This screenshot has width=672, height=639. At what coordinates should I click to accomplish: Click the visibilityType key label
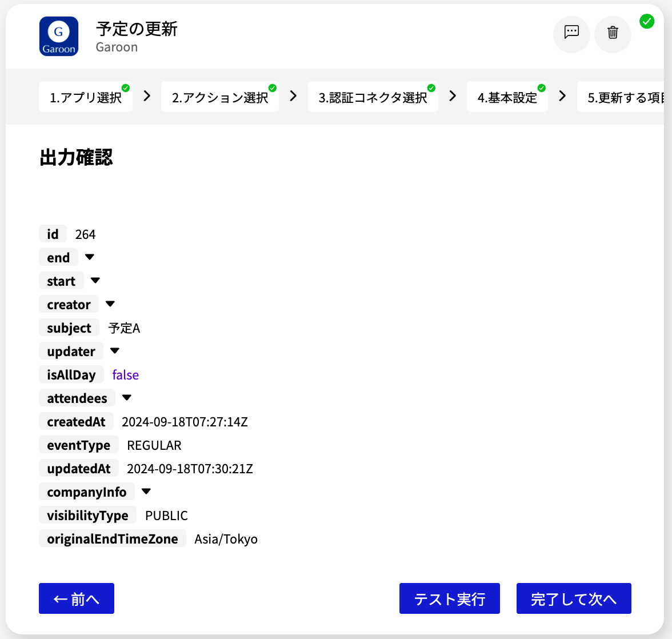pos(87,515)
